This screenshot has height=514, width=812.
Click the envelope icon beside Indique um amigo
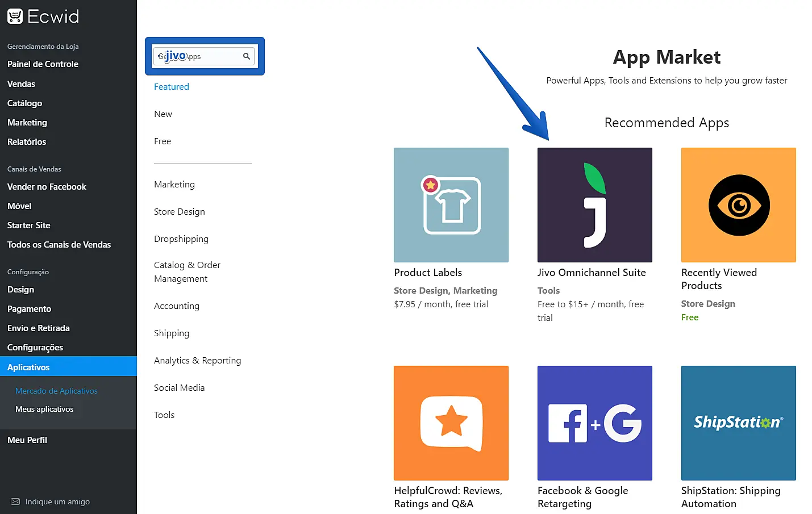[15, 502]
